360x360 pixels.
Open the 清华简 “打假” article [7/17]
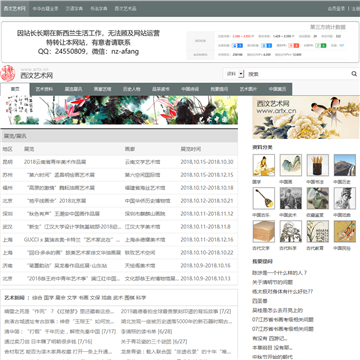tap(60, 332)
